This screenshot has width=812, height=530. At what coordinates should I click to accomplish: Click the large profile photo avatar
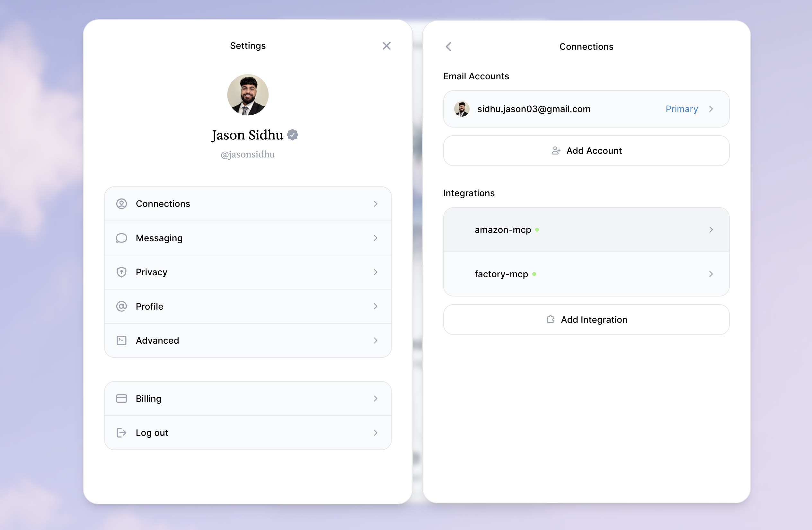tap(248, 95)
